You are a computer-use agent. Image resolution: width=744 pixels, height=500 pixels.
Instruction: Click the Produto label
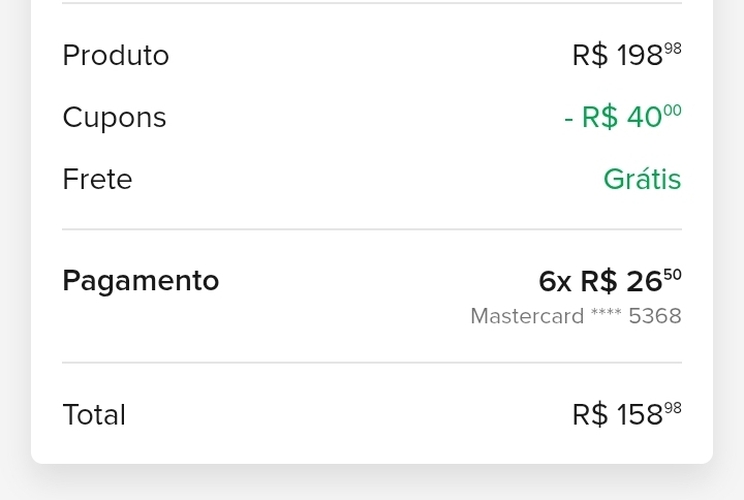tap(116, 55)
